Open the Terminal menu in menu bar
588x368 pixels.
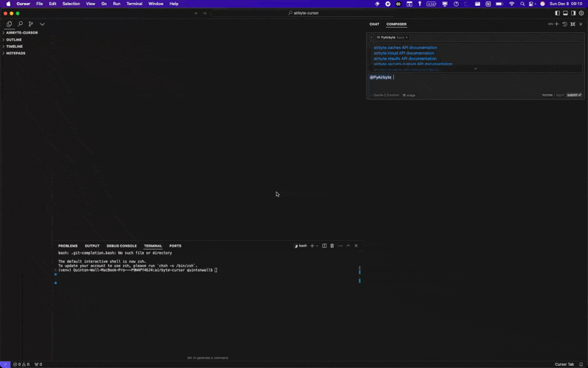pyautogui.click(x=135, y=4)
